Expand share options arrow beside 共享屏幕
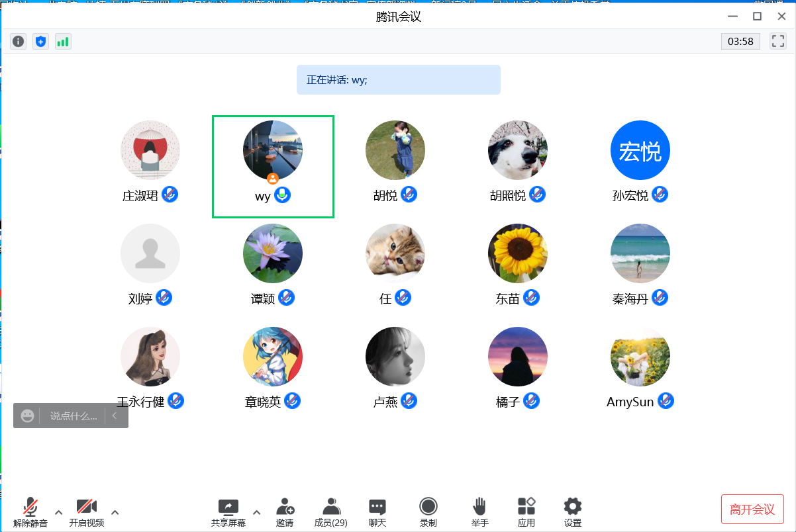The width and height of the screenshot is (796, 532). (x=257, y=511)
